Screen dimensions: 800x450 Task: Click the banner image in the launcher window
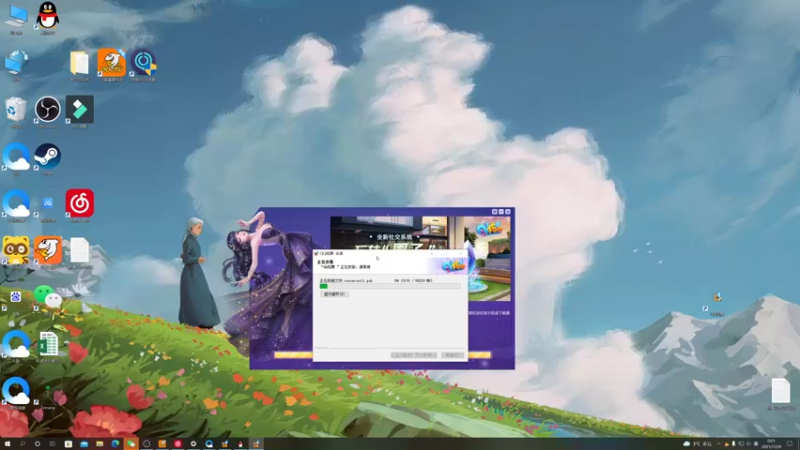(x=420, y=233)
